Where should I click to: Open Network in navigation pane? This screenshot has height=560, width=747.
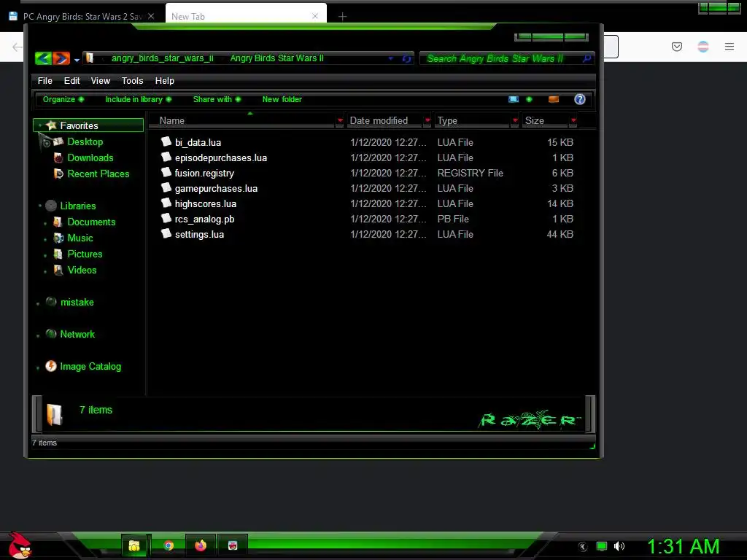(77, 334)
